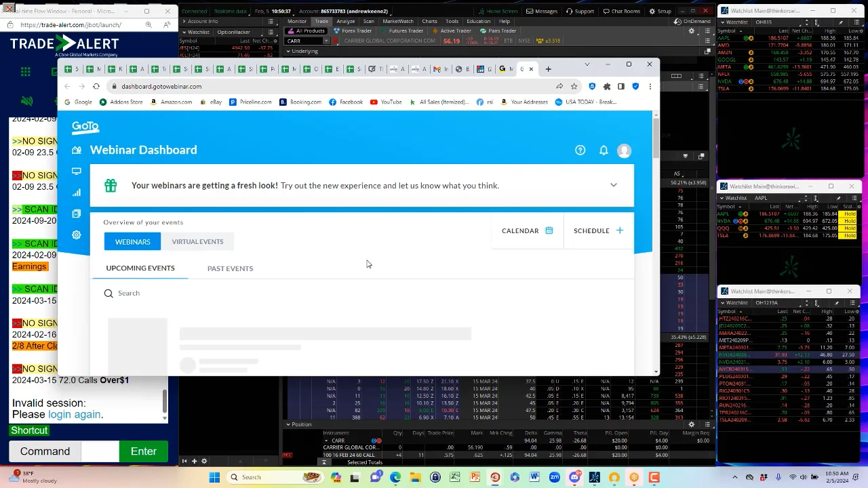This screenshot has width=868, height=488.
Task: Switch to Virtual Events toggle
Action: tap(197, 241)
